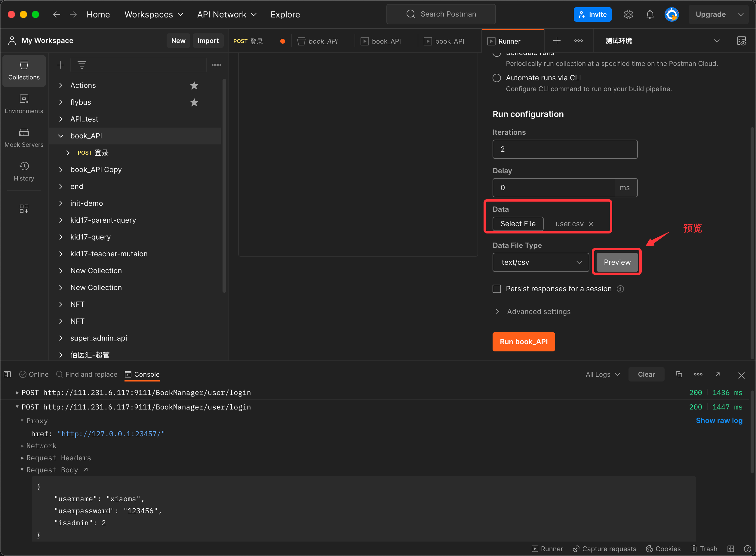Image resolution: width=756 pixels, height=556 pixels.
Task: Remove the user.csv data file
Action: 591,224
